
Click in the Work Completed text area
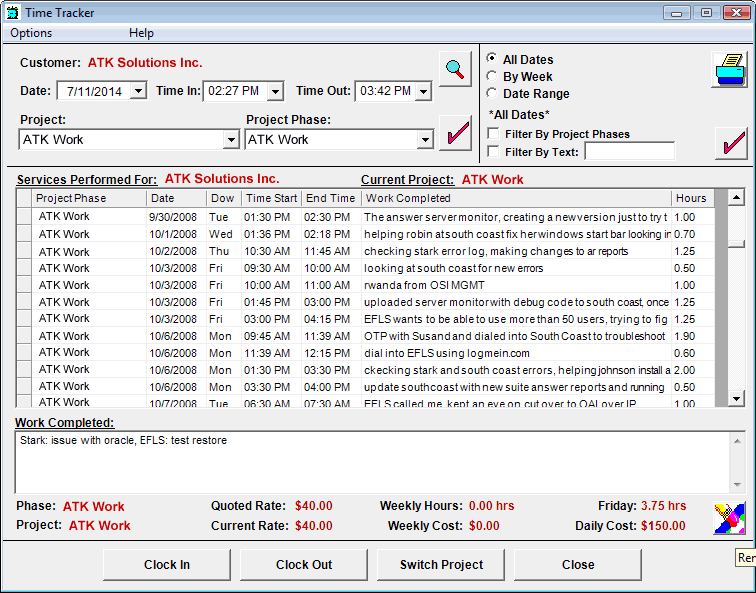coord(372,462)
